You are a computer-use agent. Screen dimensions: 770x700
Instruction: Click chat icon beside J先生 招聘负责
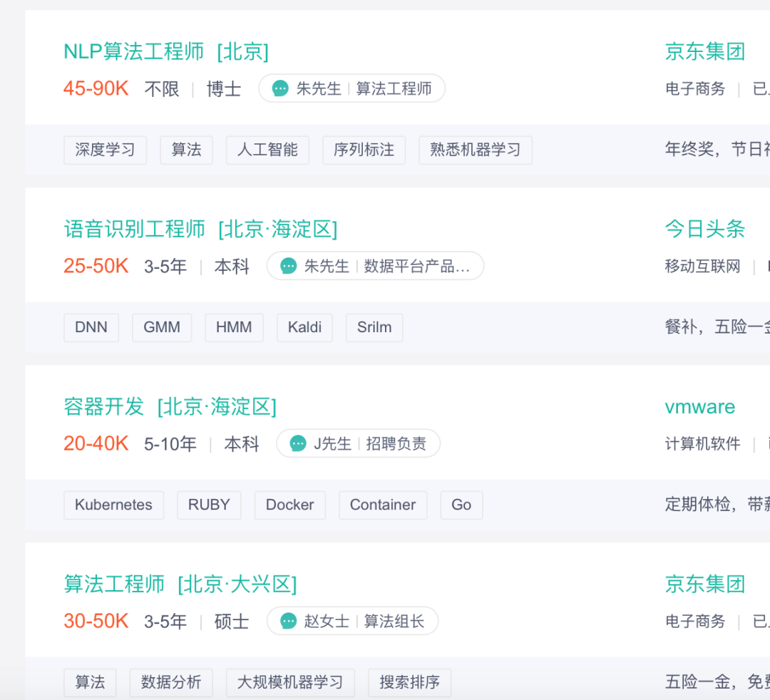click(298, 443)
